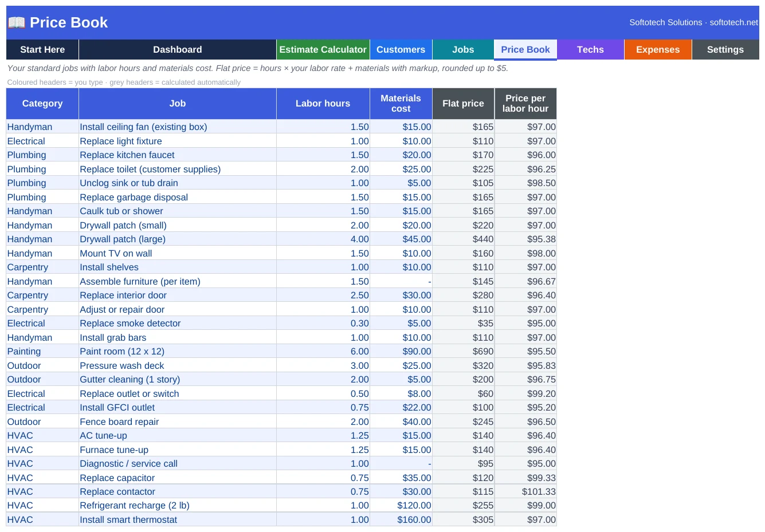
Task: Click the 'Replace interior door' cell
Action: [x=178, y=295]
